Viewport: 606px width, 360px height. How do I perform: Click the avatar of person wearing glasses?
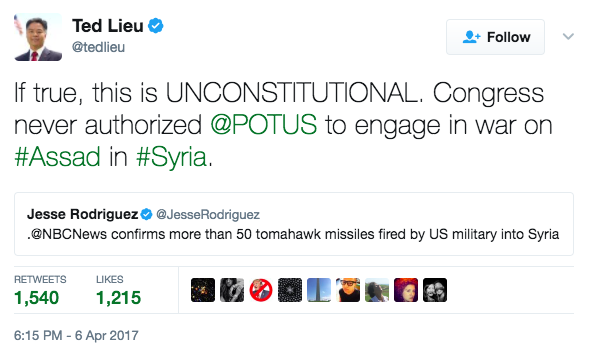[x=348, y=290]
